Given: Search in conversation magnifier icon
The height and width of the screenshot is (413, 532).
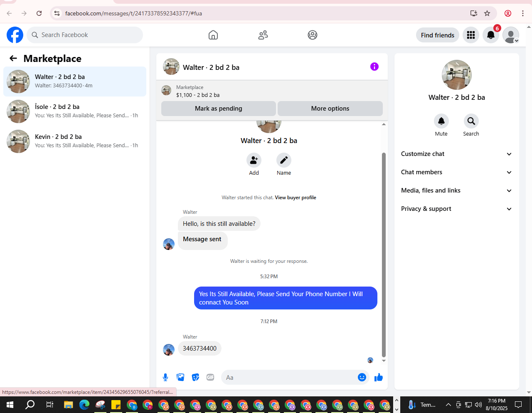Looking at the screenshot, I should pos(471,121).
